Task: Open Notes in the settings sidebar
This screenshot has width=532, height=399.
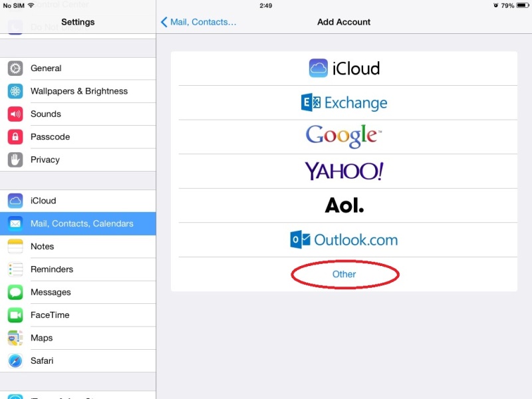Action: [x=78, y=246]
